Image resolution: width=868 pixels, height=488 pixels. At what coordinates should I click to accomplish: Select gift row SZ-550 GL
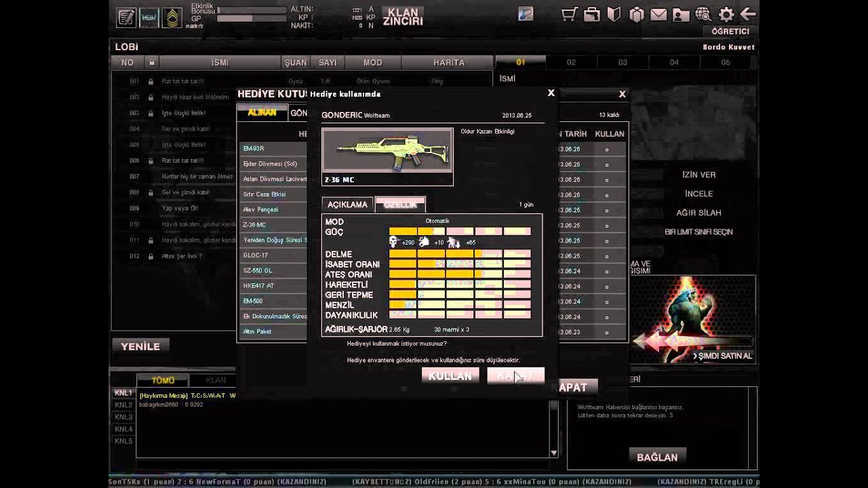(273, 270)
